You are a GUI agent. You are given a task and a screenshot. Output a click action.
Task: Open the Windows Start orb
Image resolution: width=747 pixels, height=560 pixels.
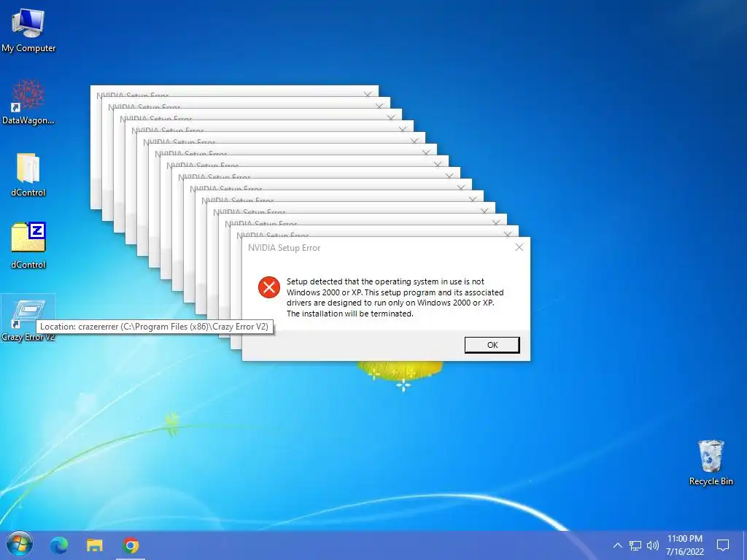19,545
